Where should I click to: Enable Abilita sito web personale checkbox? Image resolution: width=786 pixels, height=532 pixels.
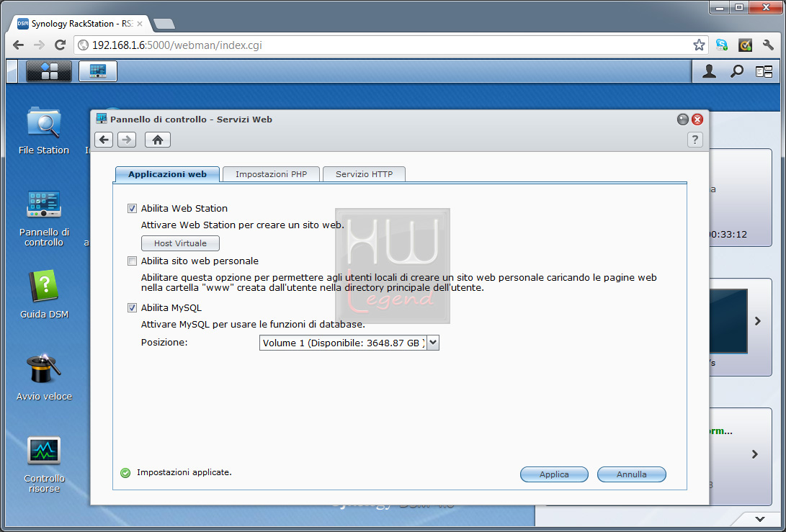[x=132, y=261]
